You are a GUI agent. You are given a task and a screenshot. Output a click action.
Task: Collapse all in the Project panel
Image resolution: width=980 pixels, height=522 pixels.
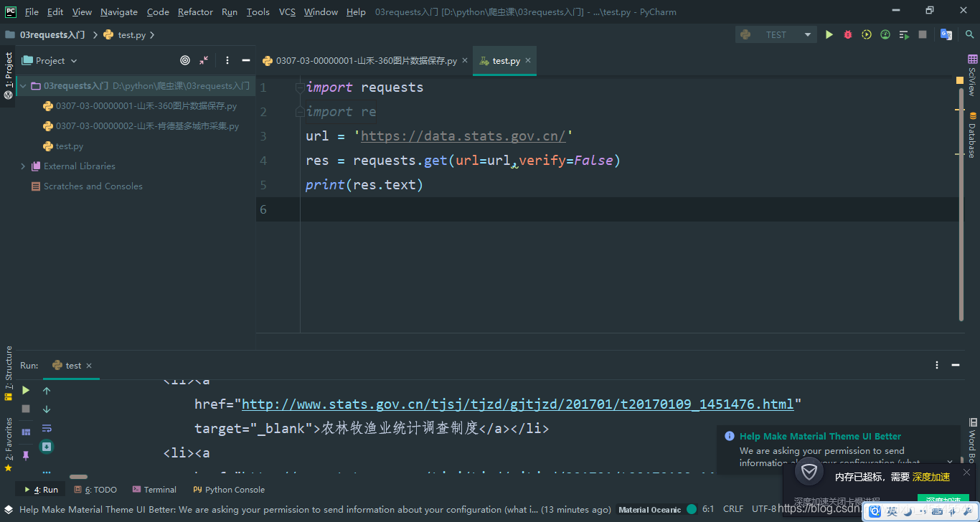coord(204,61)
